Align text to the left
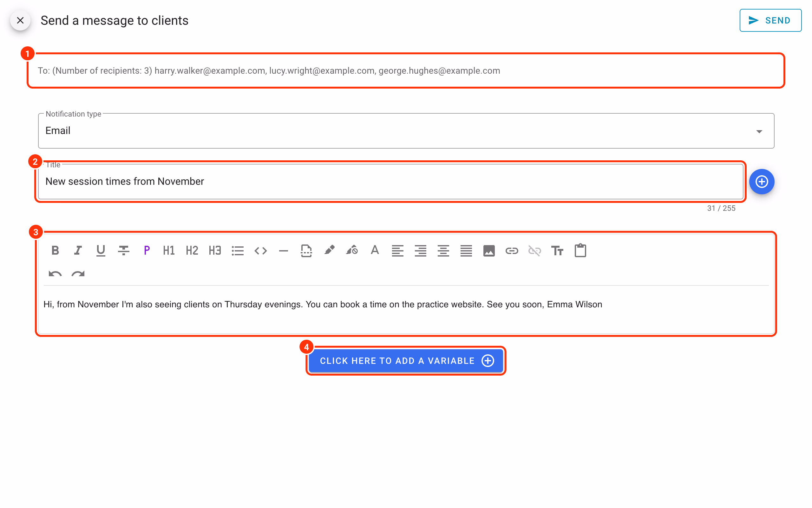The image size is (812, 508). (x=398, y=250)
